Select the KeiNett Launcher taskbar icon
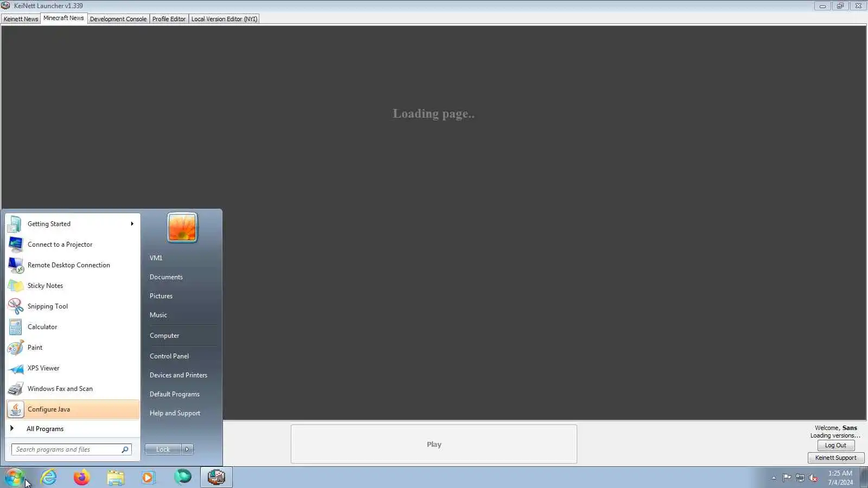 coord(216,477)
